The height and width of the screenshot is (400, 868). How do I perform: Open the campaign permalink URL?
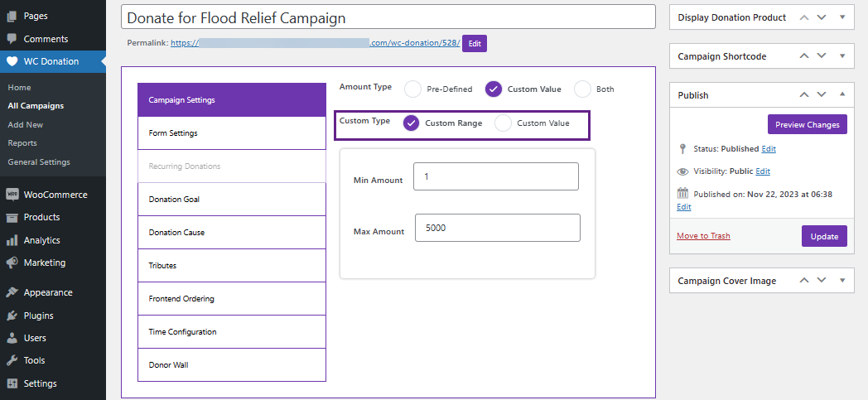coord(316,43)
